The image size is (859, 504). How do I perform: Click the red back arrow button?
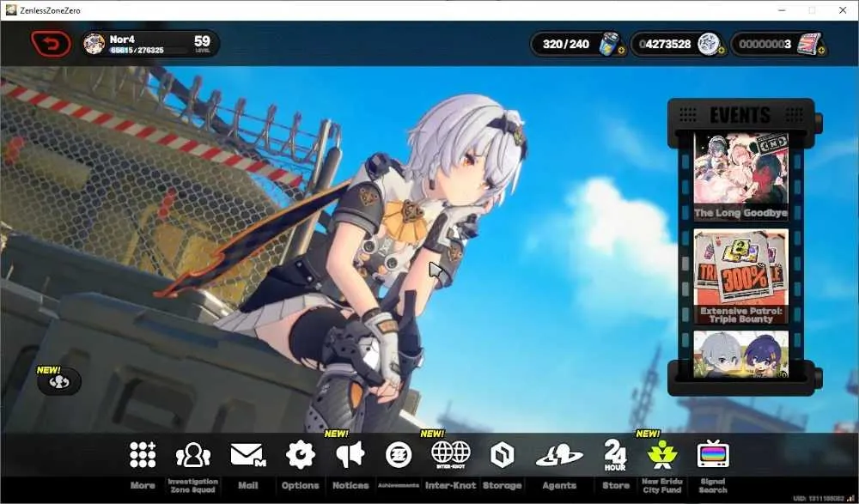coord(51,43)
